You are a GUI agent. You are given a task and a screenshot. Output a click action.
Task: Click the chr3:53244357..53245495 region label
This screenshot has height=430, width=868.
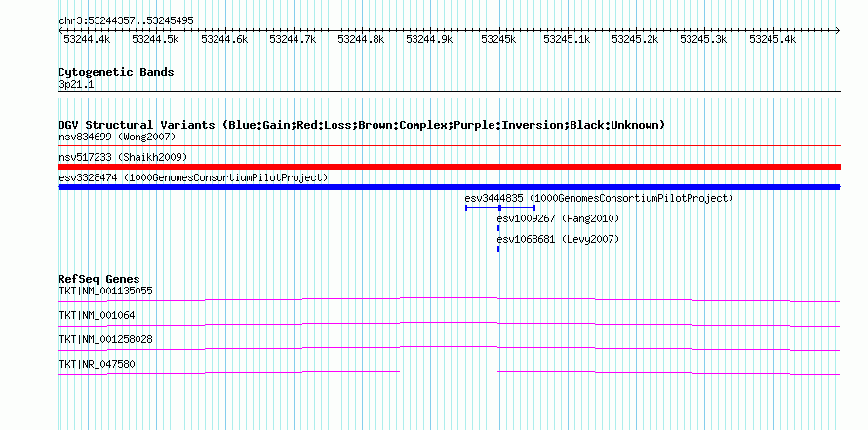126,20
